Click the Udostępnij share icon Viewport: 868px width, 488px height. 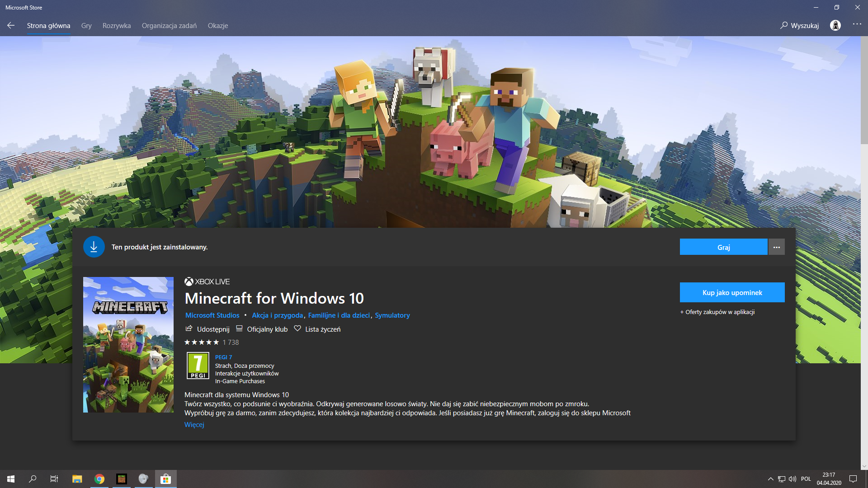click(189, 328)
